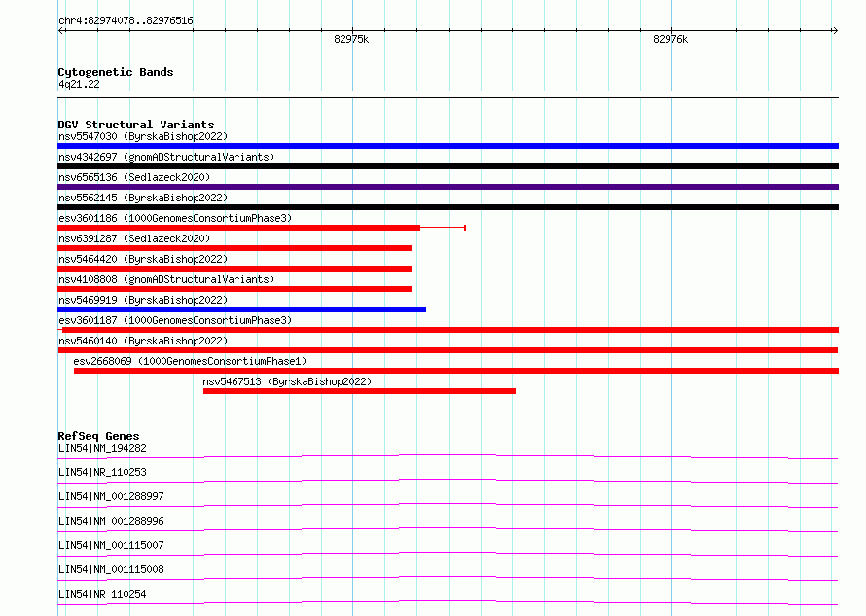The width and height of the screenshot is (866, 616).
Task: Open variant label esv2668069 (1000GenomesConsortiumPhase1)
Action: [190, 361]
